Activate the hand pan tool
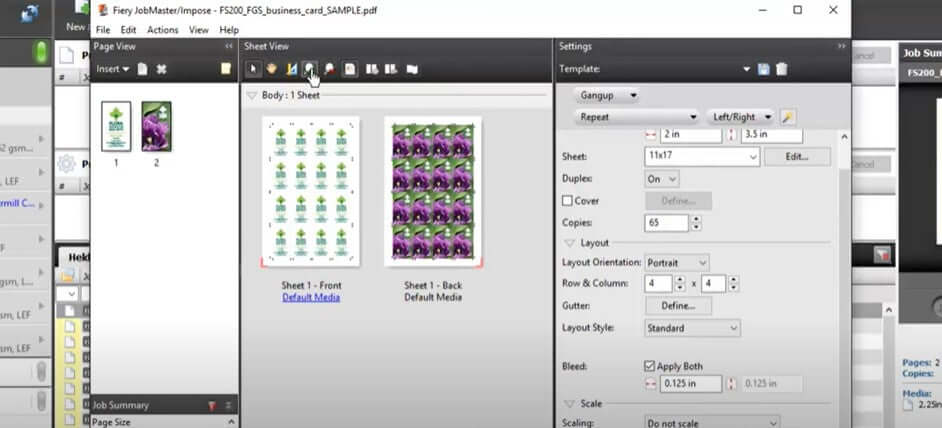The image size is (942, 428). tap(272, 69)
